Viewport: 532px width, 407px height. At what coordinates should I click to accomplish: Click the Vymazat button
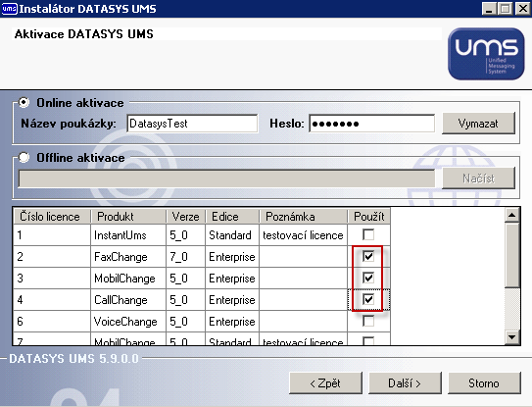coord(478,124)
